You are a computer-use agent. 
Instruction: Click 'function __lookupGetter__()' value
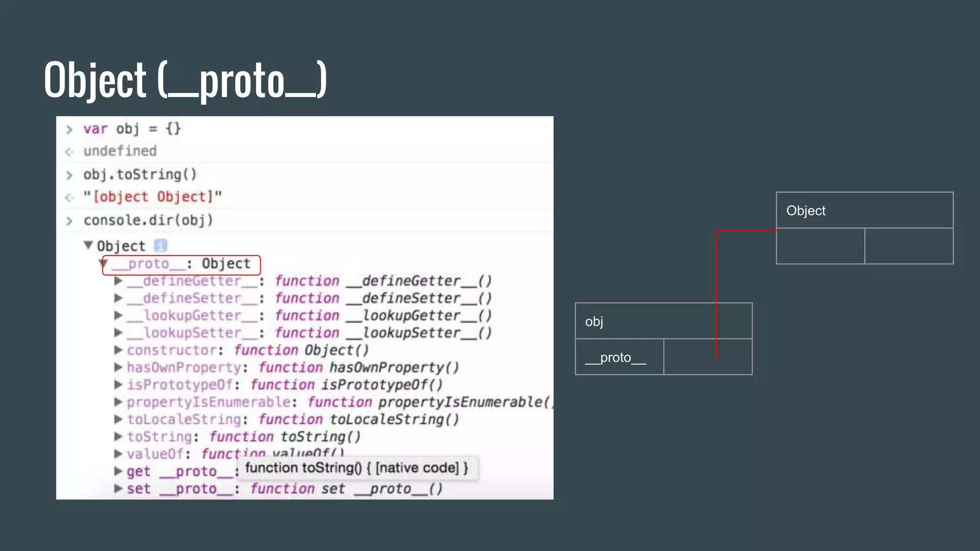click(383, 315)
